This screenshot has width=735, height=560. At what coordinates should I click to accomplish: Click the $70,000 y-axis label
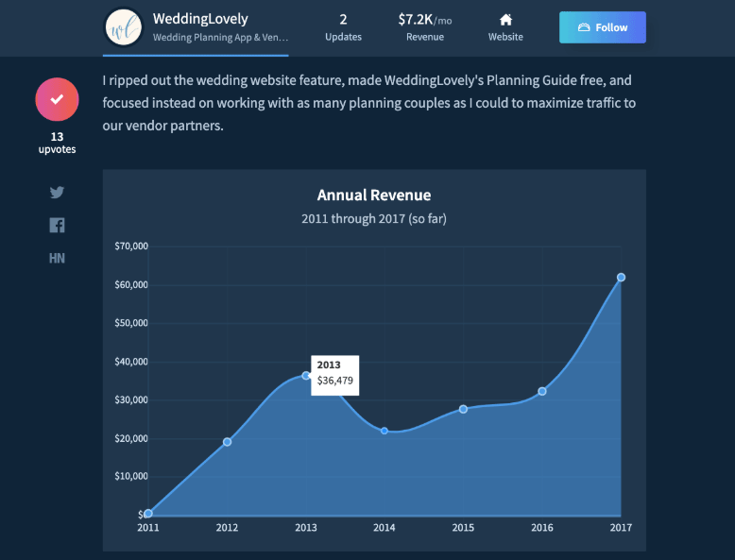131,246
